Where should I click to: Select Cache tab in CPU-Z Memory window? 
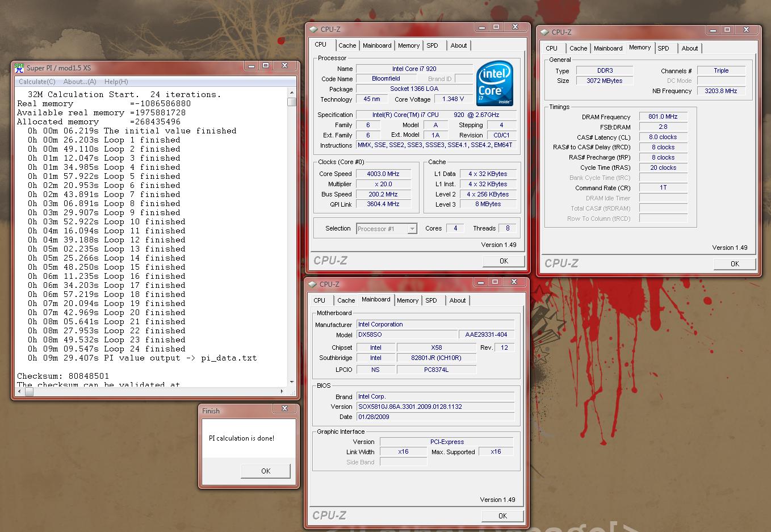[x=578, y=48]
